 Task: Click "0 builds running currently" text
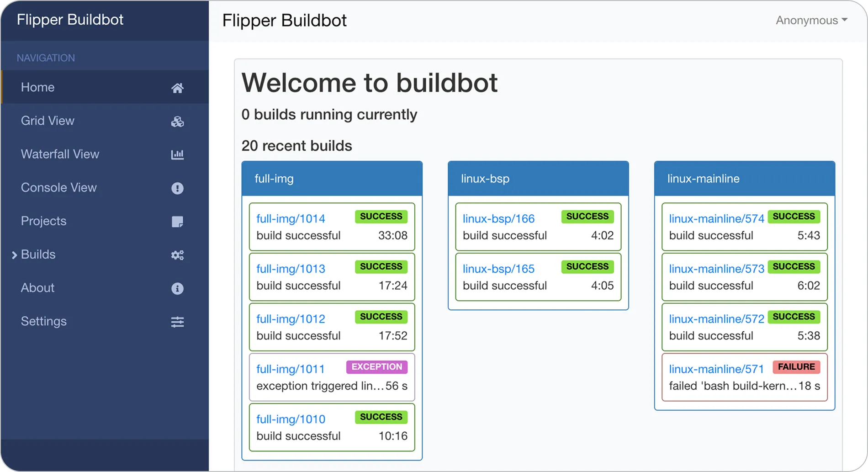[x=329, y=114]
